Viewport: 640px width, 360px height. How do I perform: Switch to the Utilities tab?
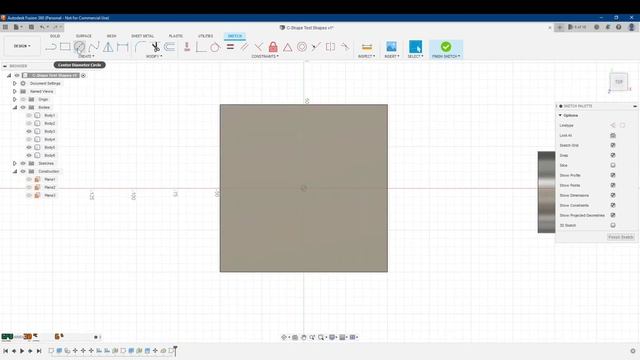tap(206, 36)
